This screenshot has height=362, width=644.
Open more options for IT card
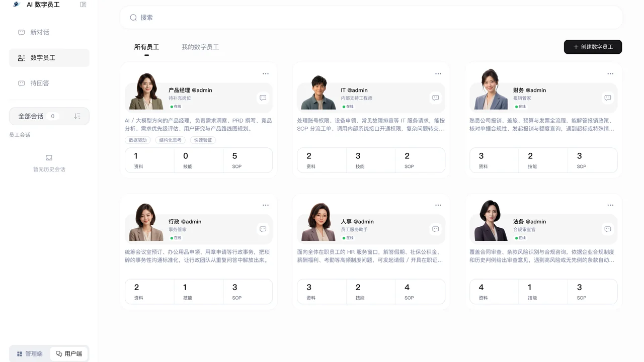click(438, 74)
